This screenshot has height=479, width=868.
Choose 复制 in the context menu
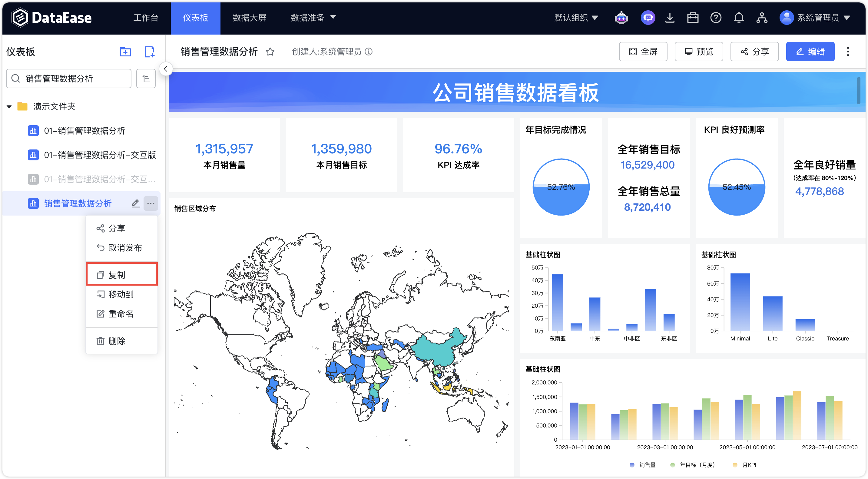click(122, 275)
